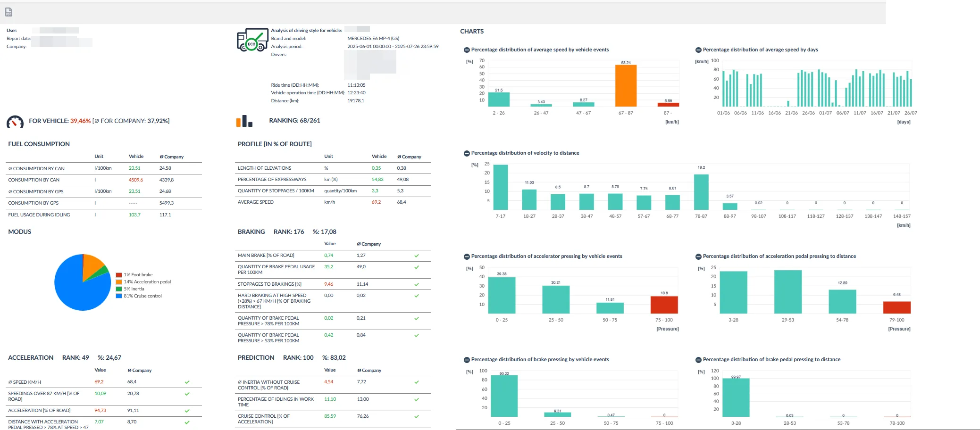Viewport: 980px width, 430px height.
Task: Collapse brake pedal pressing to distance chart
Action: pyautogui.click(x=698, y=360)
